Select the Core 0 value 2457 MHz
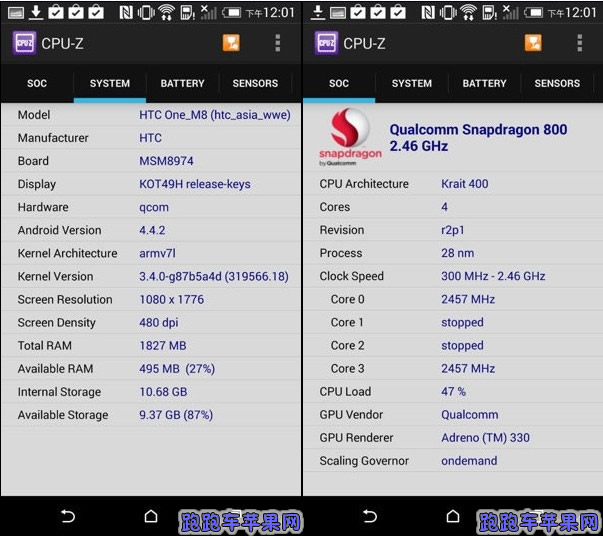Screen dimensions: 603x536 tap(468, 299)
